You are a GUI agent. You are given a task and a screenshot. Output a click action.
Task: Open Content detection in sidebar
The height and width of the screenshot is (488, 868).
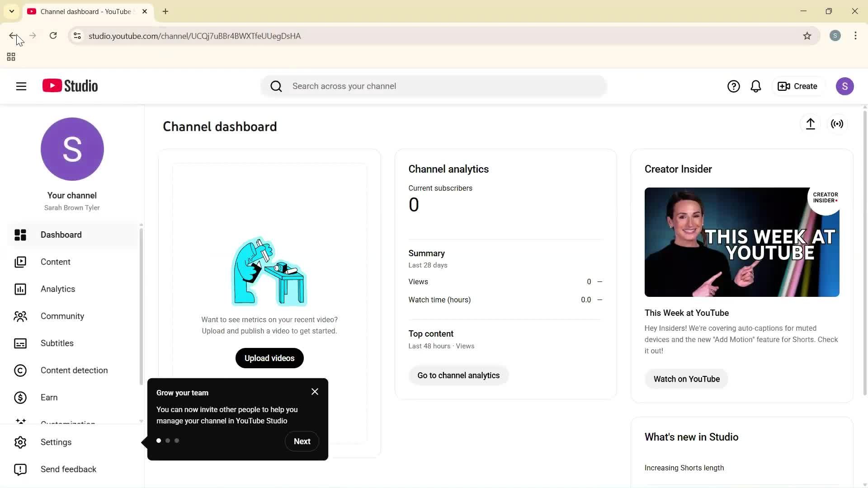pos(74,370)
